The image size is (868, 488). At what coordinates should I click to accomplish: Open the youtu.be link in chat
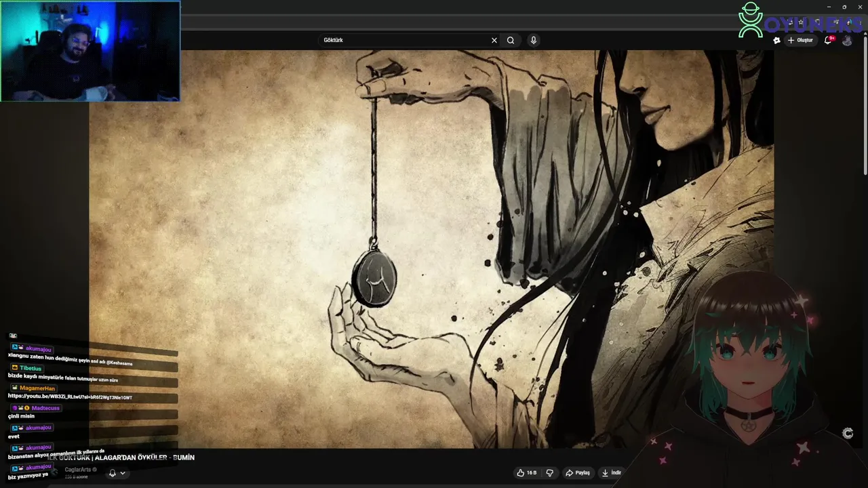70,397
